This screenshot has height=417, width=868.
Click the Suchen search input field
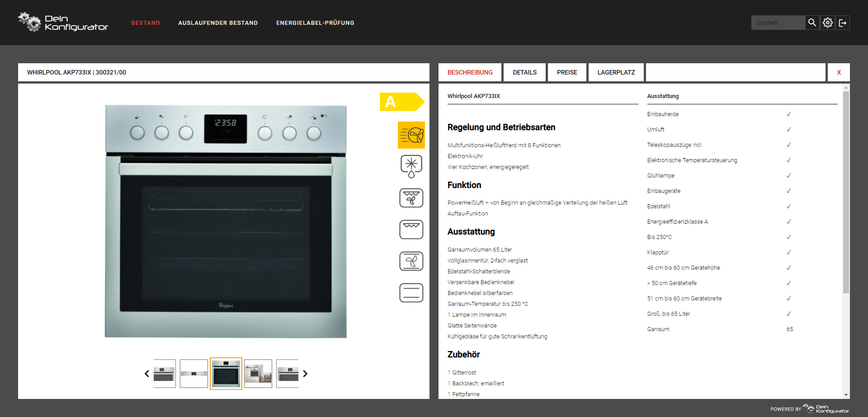pos(778,23)
